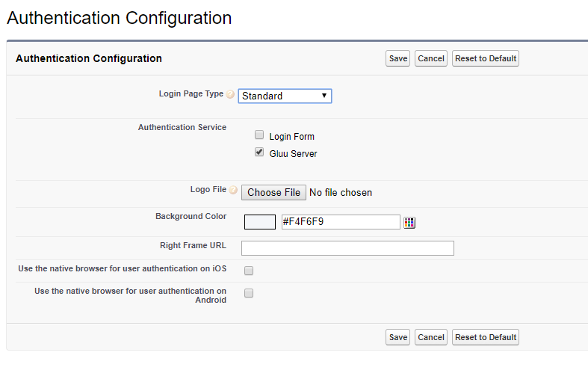Check the Login Form checkbox

tap(259, 135)
